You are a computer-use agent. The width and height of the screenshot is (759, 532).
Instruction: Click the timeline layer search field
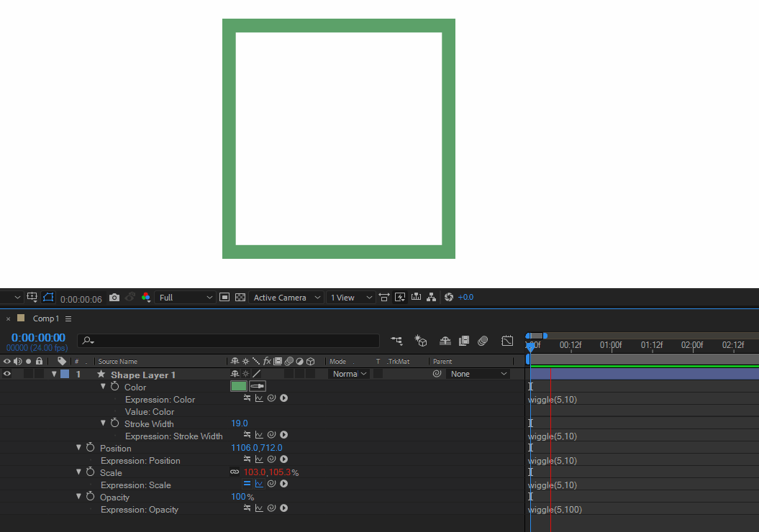coord(229,341)
